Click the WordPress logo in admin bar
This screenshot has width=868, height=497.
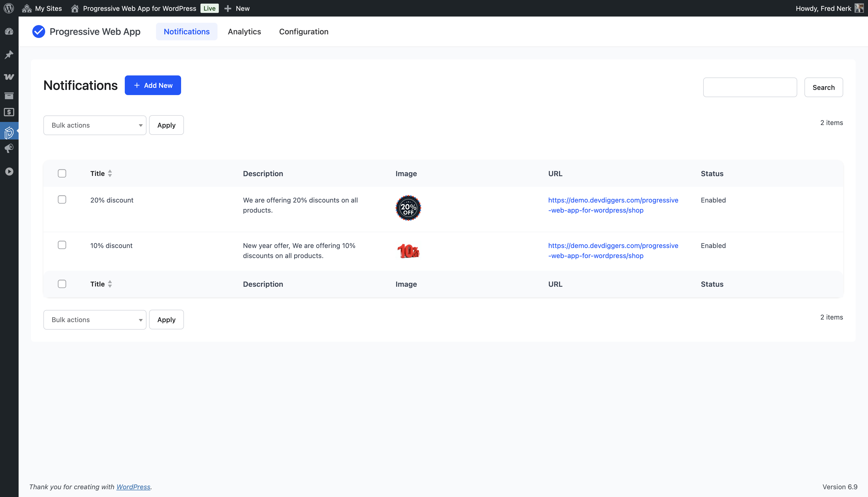point(9,8)
